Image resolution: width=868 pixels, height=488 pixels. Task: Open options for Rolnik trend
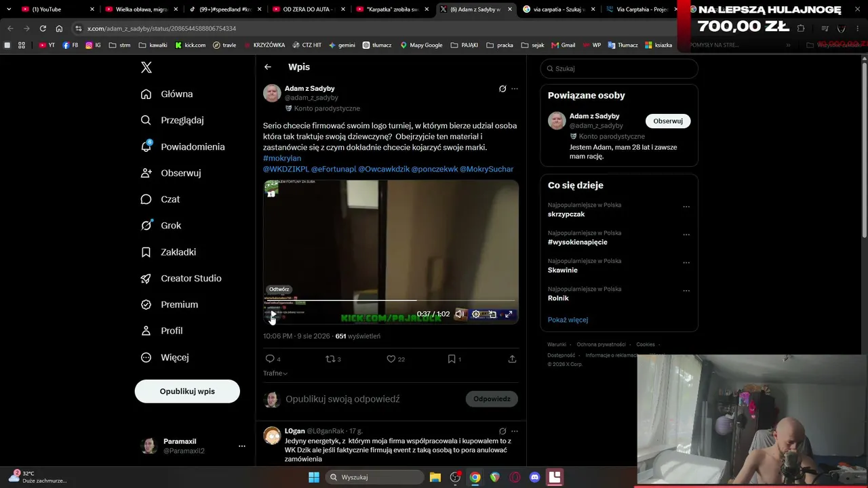tap(686, 291)
